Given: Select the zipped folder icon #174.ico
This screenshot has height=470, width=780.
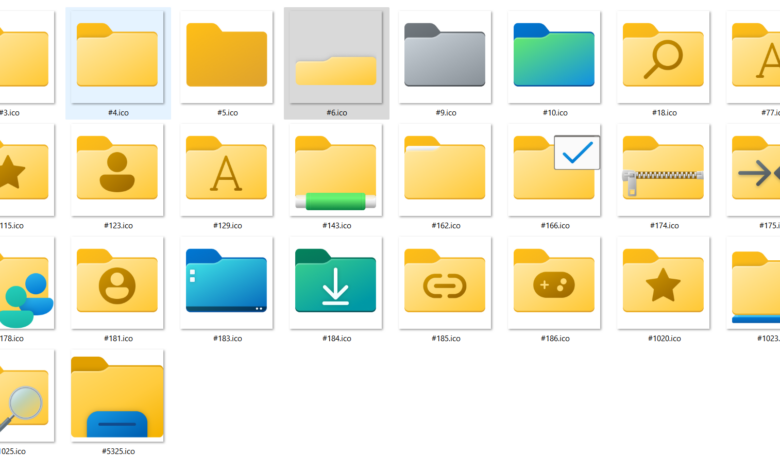Looking at the screenshot, I should [664, 170].
